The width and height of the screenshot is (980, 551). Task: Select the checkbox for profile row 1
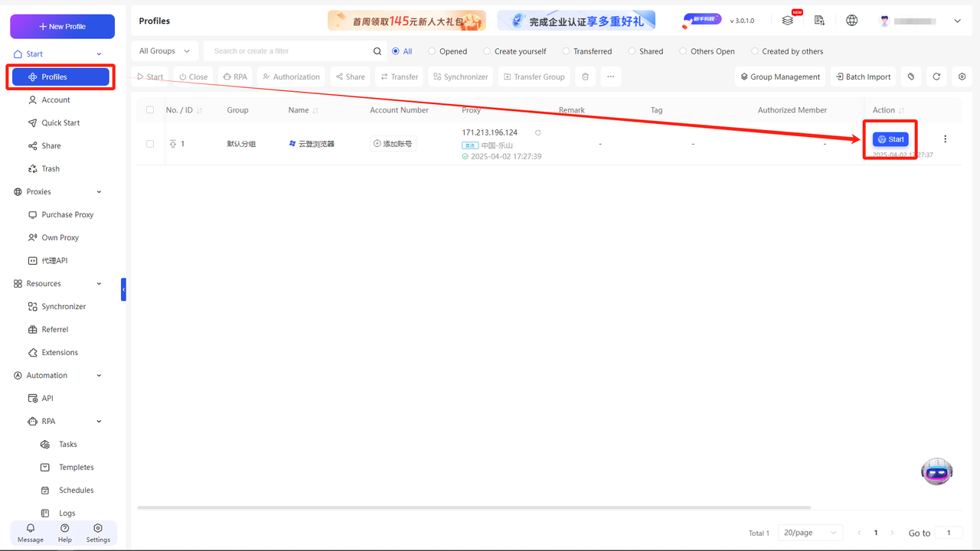click(x=150, y=144)
